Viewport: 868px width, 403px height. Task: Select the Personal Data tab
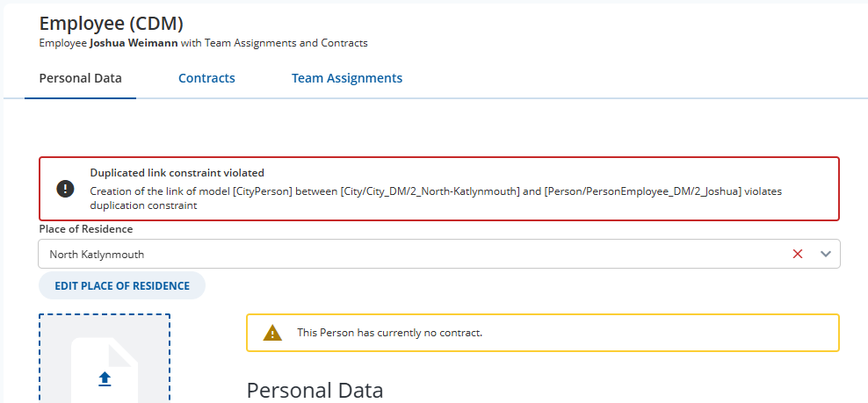coord(80,78)
